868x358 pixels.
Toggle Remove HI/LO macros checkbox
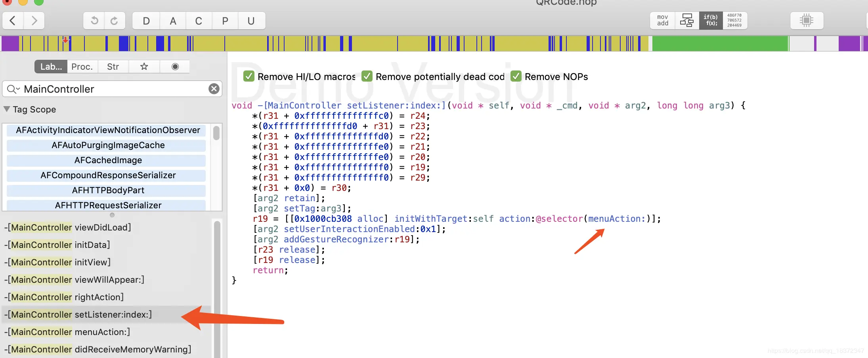tap(249, 76)
